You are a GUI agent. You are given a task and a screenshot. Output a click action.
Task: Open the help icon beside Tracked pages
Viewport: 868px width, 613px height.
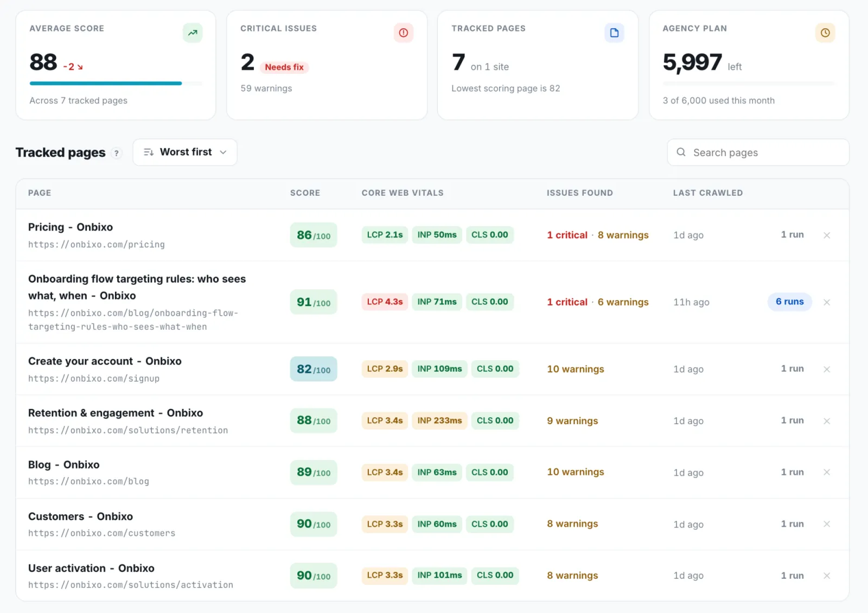(116, 153)
